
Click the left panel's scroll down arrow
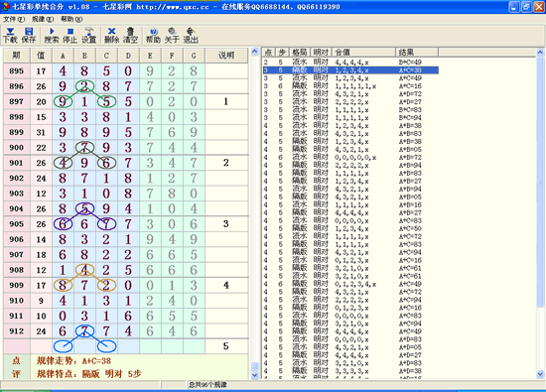coord(255,375)
